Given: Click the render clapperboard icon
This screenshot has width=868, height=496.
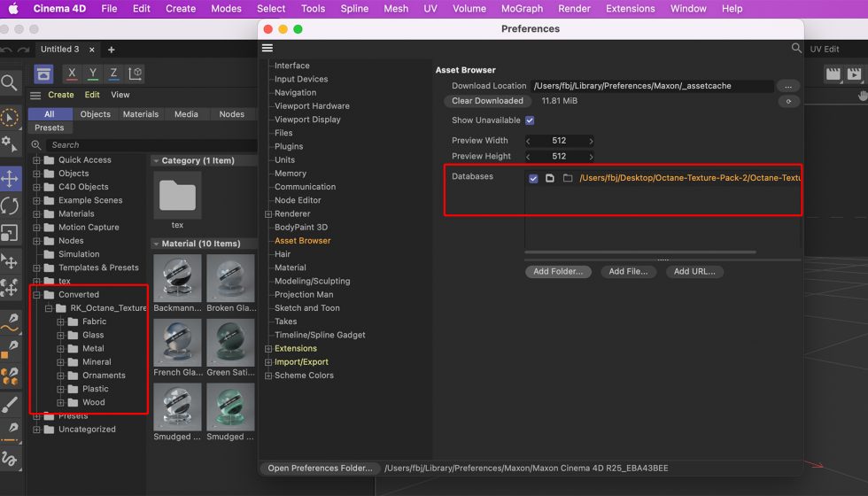Looking at the screenshot, I should click(833, 74).
